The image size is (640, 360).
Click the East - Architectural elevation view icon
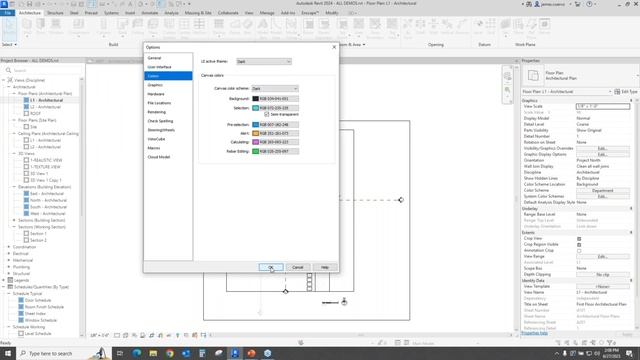tap(26, 193)
